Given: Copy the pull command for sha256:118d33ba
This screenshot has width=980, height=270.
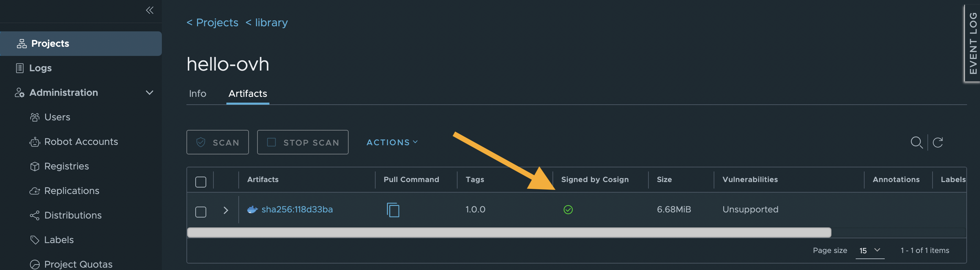Looking at the screenshot, I should 393,209.
